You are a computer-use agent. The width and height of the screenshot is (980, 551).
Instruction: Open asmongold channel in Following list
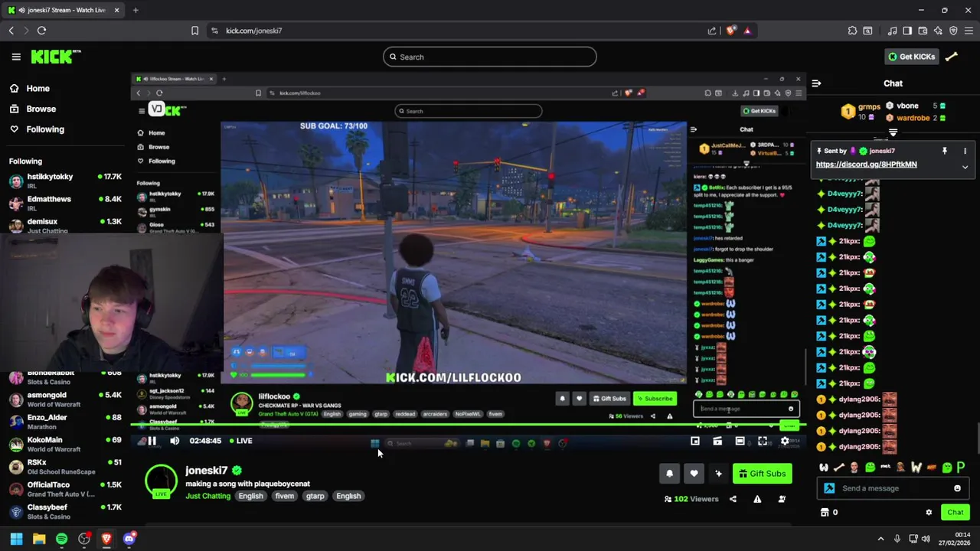65,399
